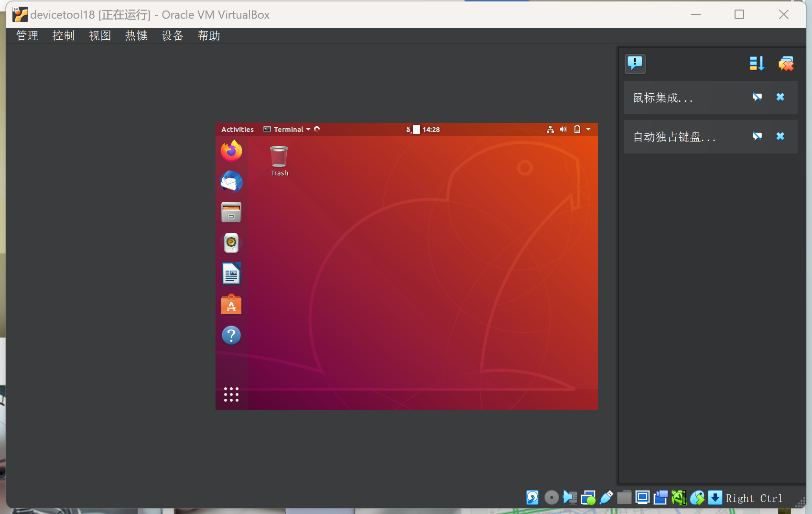Toggle the notification center speech-bubble icon

click(635, 64)
